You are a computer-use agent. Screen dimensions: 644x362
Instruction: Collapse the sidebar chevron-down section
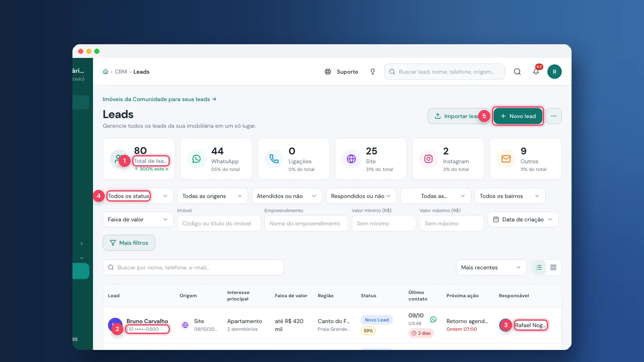pos(82,258)
